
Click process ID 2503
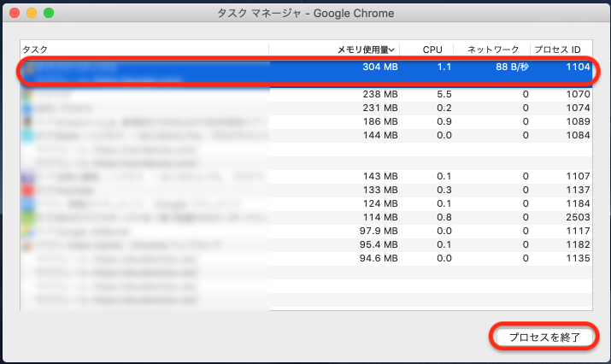click(578, 217)
